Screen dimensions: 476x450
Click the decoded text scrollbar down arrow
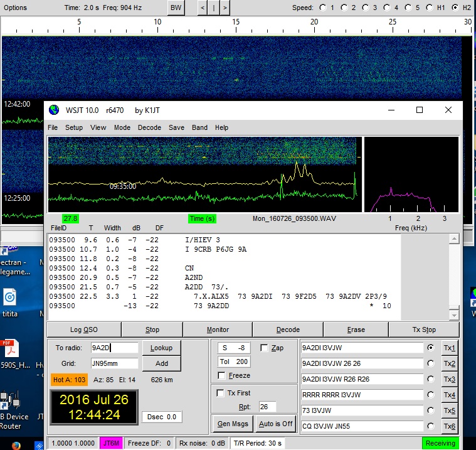(x=454, y=315)
